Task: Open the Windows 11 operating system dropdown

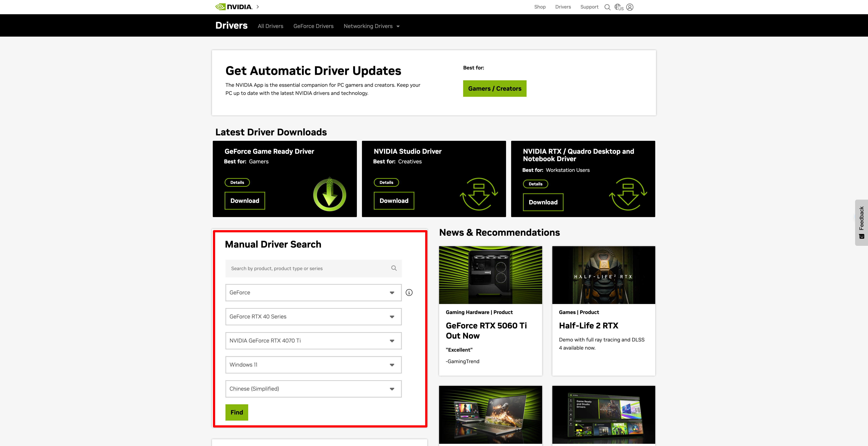Action: (x=313, y=365)
